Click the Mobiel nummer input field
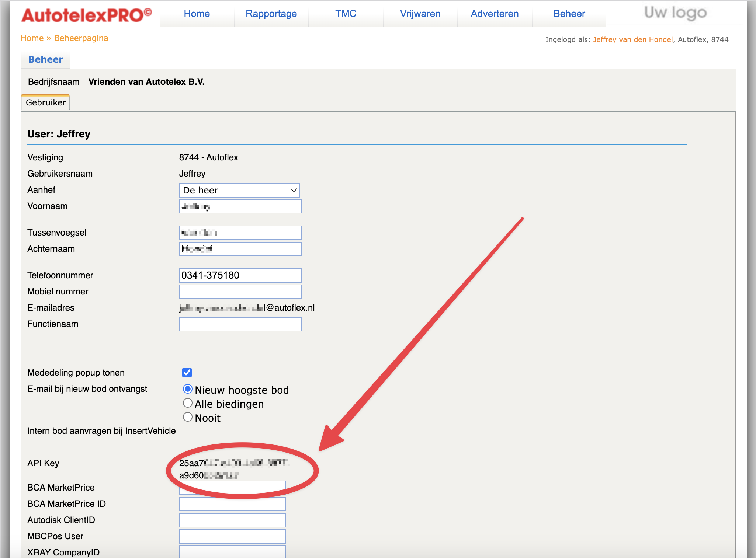Viewport: 756px width, 558px height. pyautogui.click(x=240, y=292)
